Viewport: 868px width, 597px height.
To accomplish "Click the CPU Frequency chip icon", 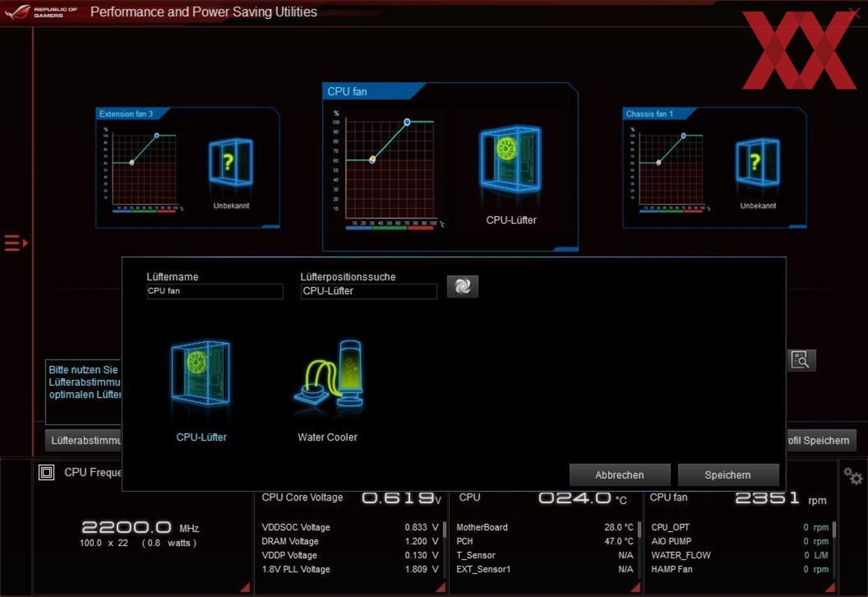I will [x=47, y=472].
